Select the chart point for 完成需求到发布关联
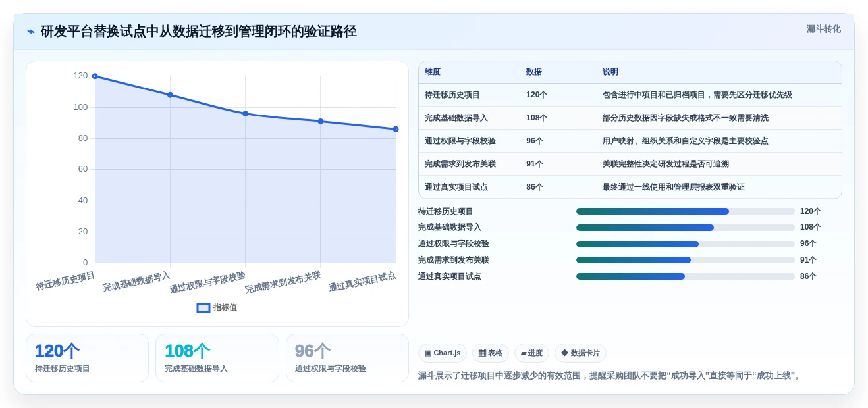 (321, 121)
